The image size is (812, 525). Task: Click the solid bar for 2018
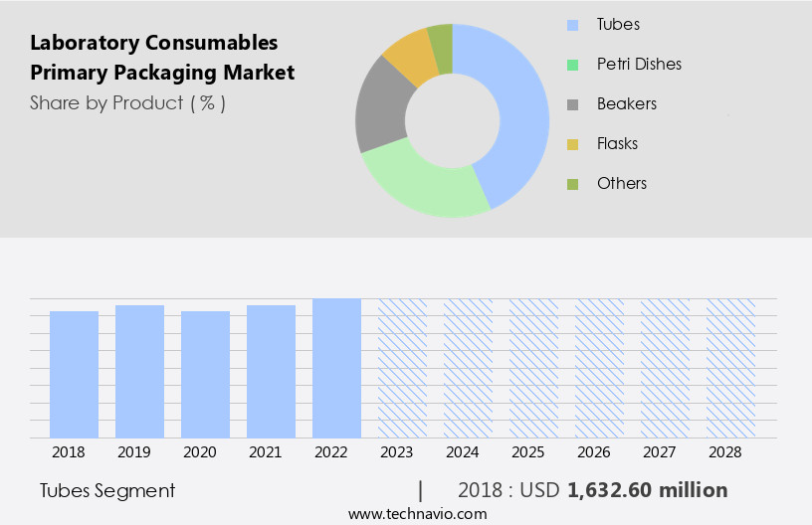point(74,374)
